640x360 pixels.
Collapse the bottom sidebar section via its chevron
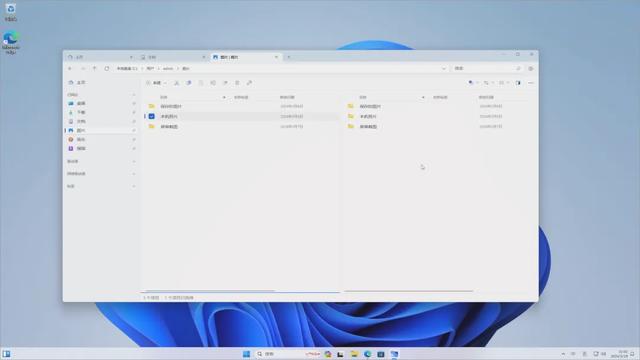pos(134,186)
